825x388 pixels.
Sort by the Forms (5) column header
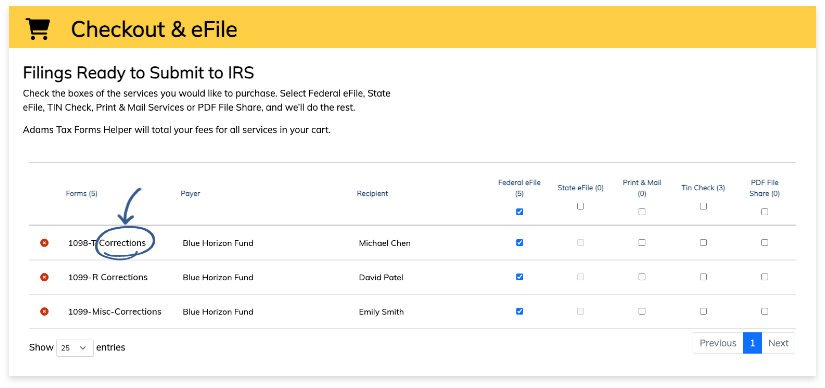tap(82, 193)
